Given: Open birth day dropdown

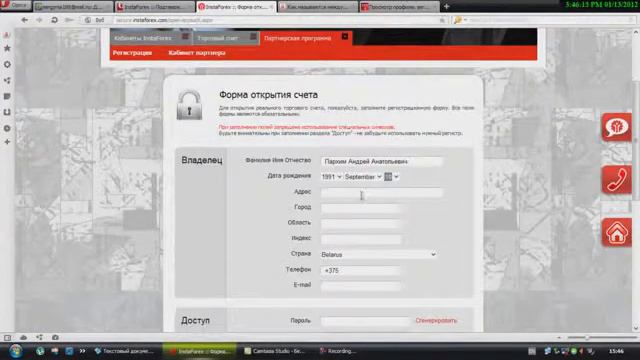Looking at the screenshot, I should point(391,177).
